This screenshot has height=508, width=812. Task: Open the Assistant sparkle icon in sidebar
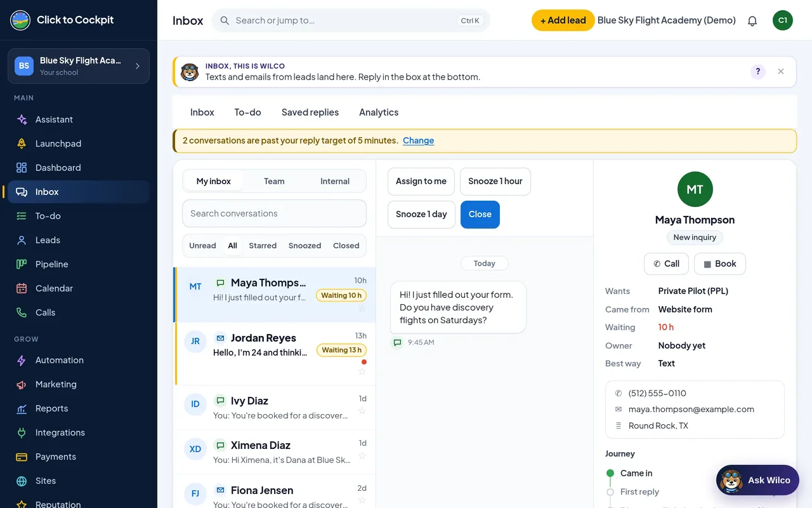click(x=22, y=119)
